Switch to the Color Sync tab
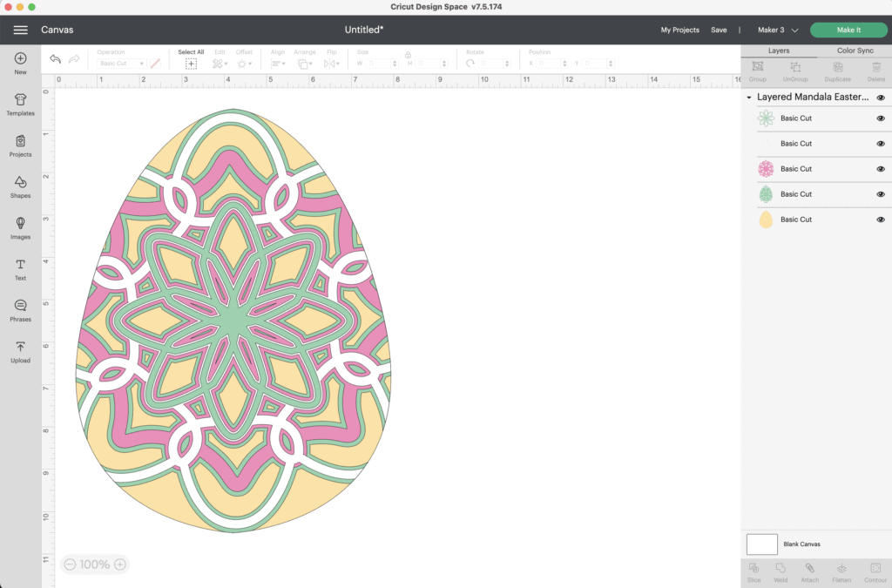This screenshot has height=588, width=892. 855,51
